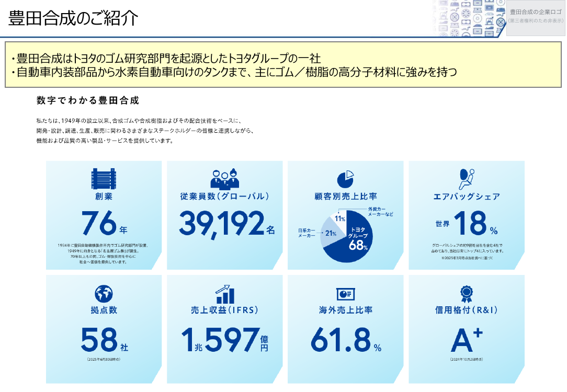
Task: Click the ※2025年3月時点当社調べ note
Action: 467,258
